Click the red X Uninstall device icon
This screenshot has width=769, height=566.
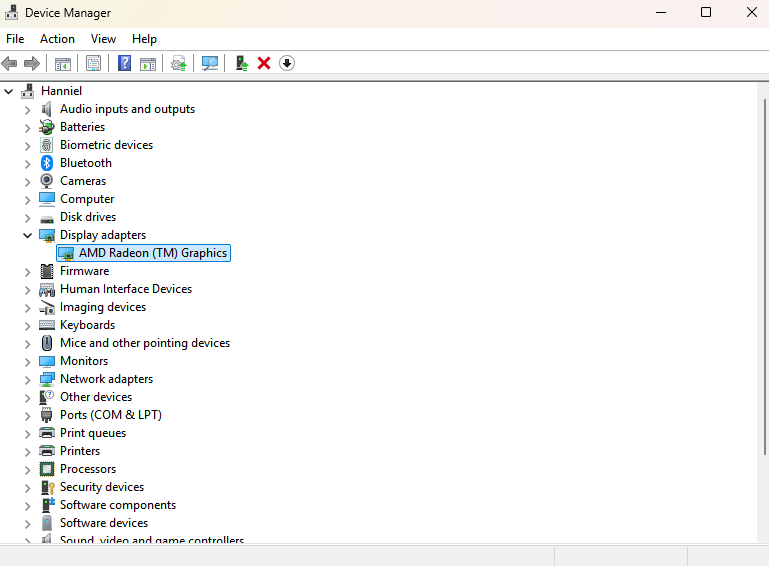point(264,63)
